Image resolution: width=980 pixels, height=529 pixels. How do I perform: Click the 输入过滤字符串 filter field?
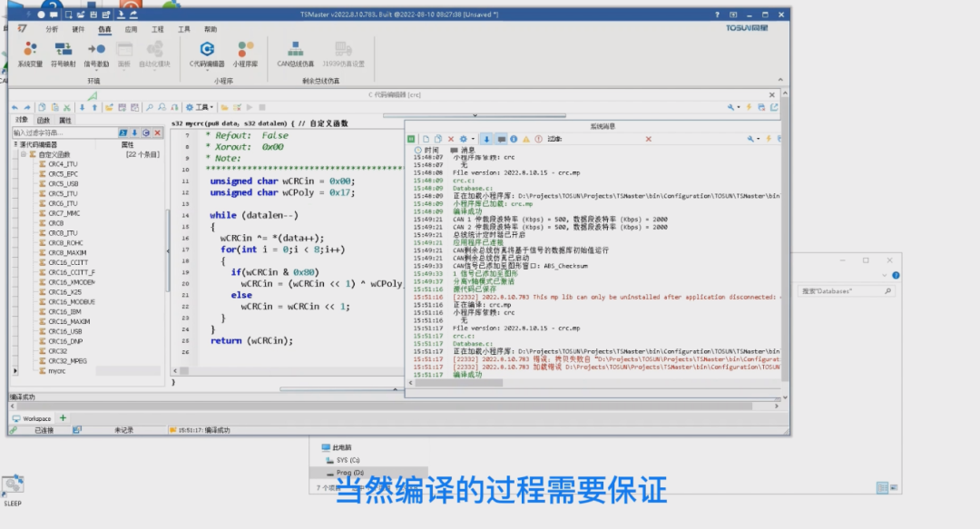coord(64,132)
